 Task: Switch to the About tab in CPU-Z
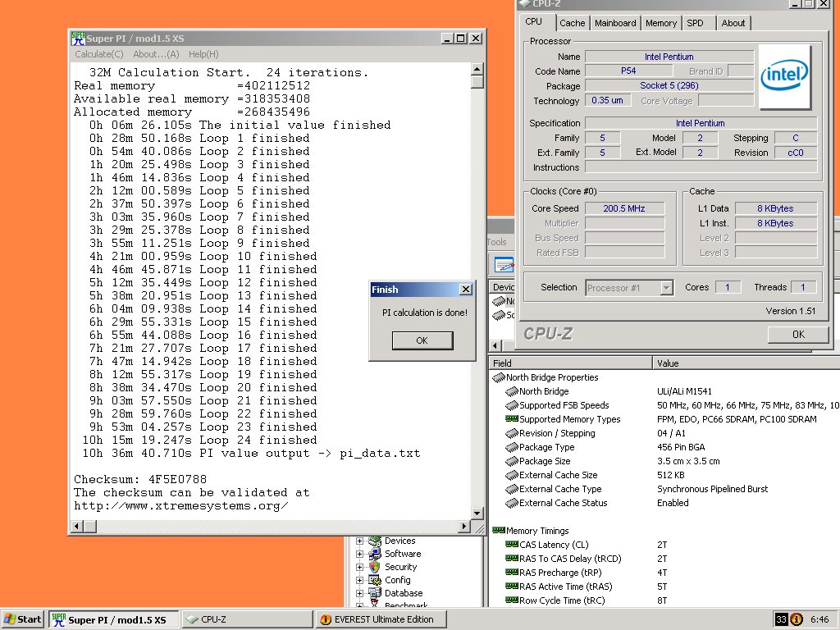[733, 23]
